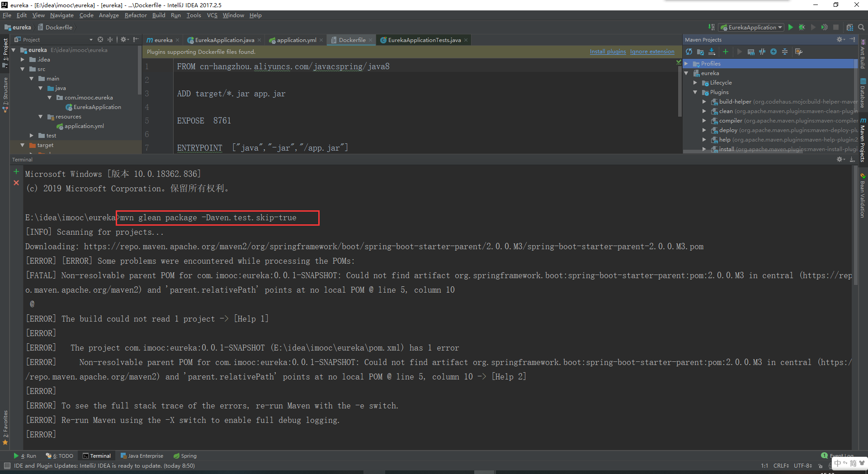Expand the test folder
Viewport: 868px width, 474px height.
[x=32, y=136]
